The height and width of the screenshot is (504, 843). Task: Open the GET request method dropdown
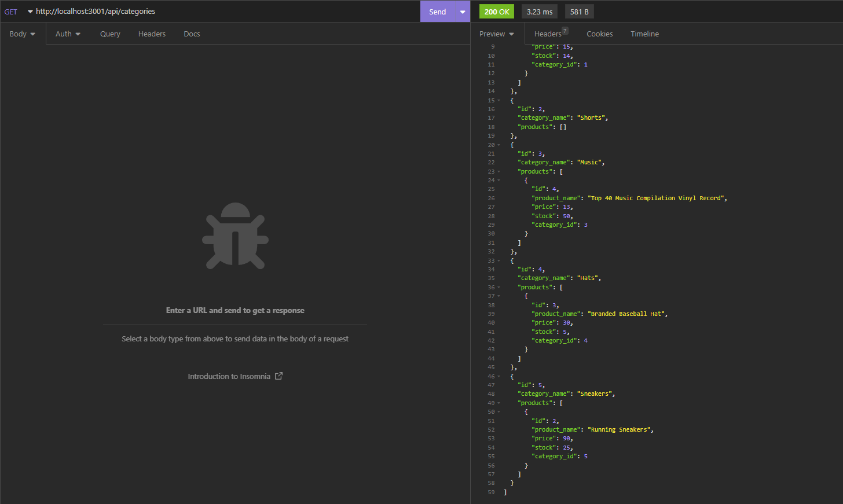click(30, 11)
